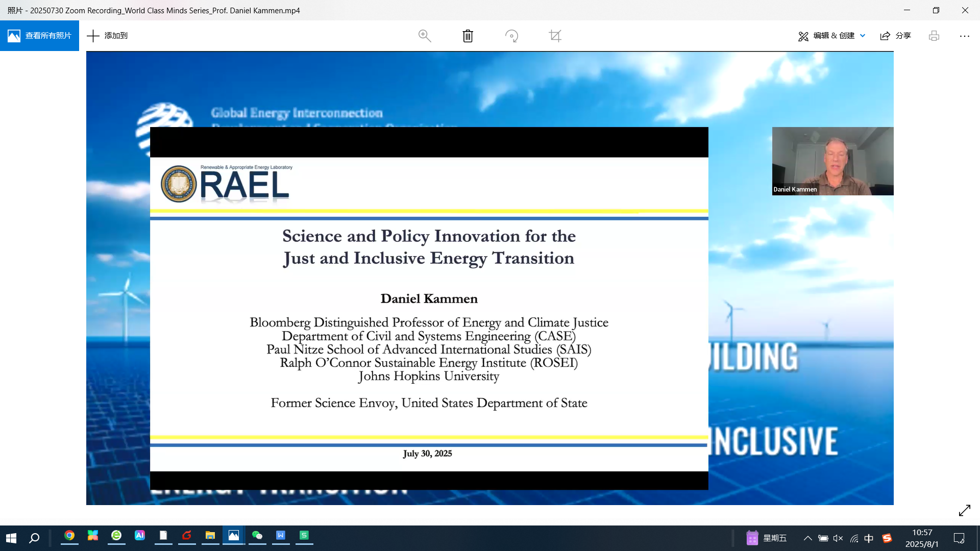
Task: Open WeChat from the taskbar
Action: [x=257, y=536]
